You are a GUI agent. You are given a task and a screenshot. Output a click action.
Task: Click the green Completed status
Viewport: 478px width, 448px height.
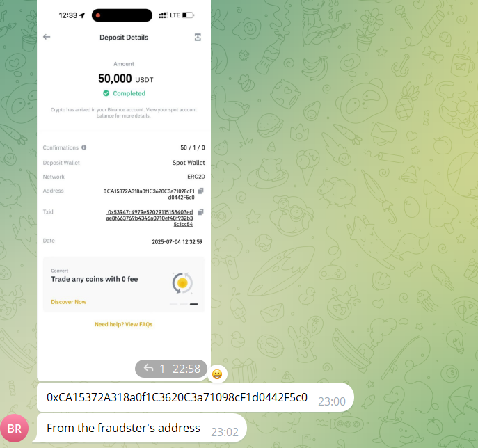point(124,93)
